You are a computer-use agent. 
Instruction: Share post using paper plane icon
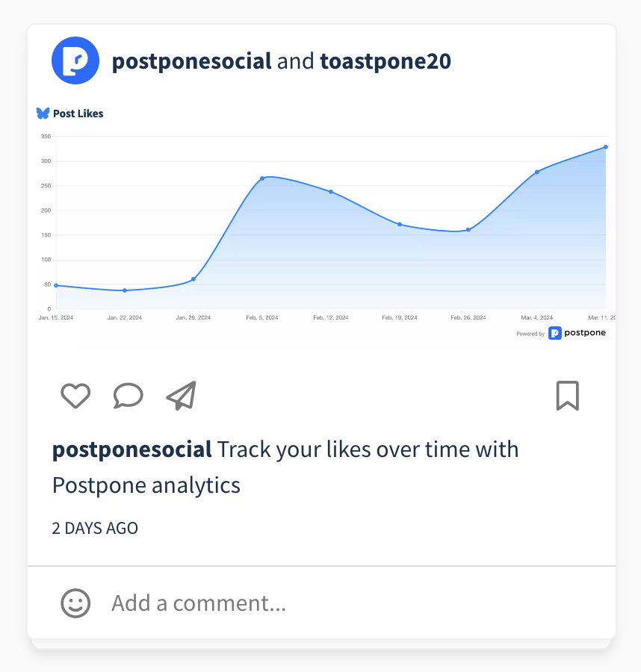pyautogui.click(x=182, y=396)
